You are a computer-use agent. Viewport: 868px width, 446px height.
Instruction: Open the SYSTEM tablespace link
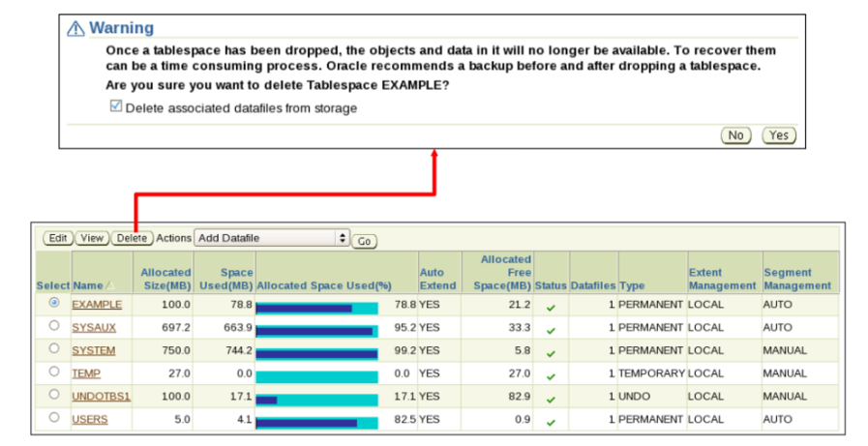click(x=94, y=350)
